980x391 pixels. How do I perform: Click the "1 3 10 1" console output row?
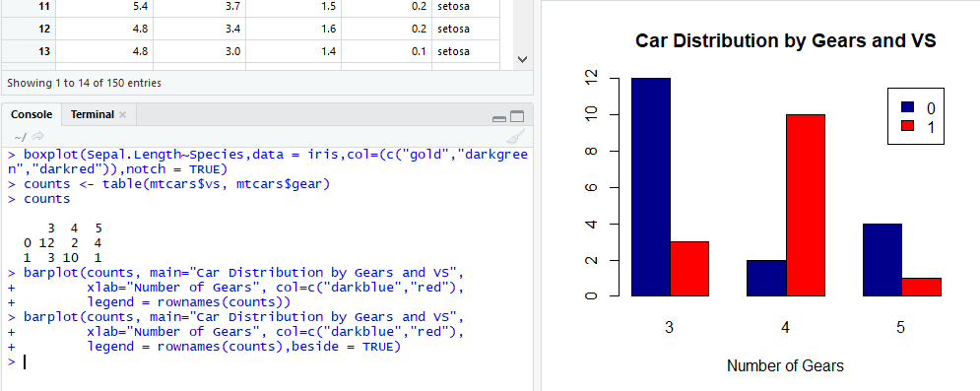(62, 257)
